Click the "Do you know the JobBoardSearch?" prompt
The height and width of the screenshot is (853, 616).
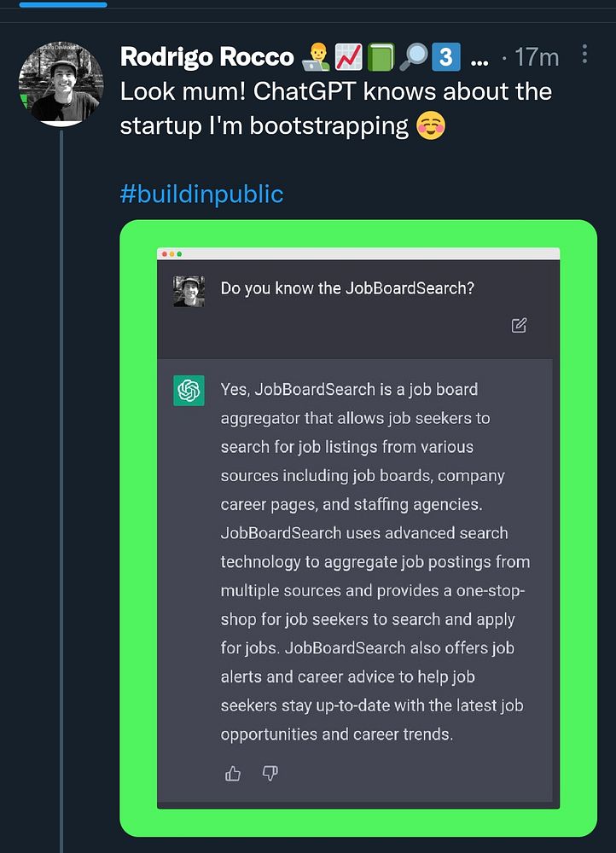click(347, 288)
